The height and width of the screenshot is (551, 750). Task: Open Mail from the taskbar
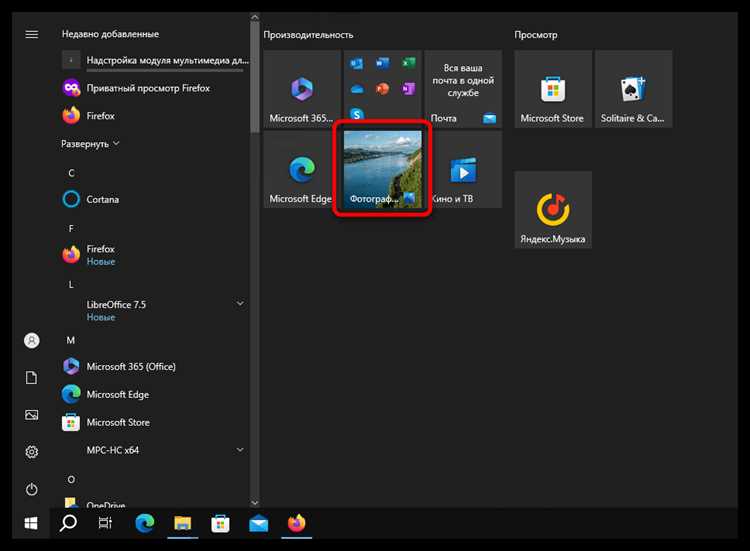point(259,523)
